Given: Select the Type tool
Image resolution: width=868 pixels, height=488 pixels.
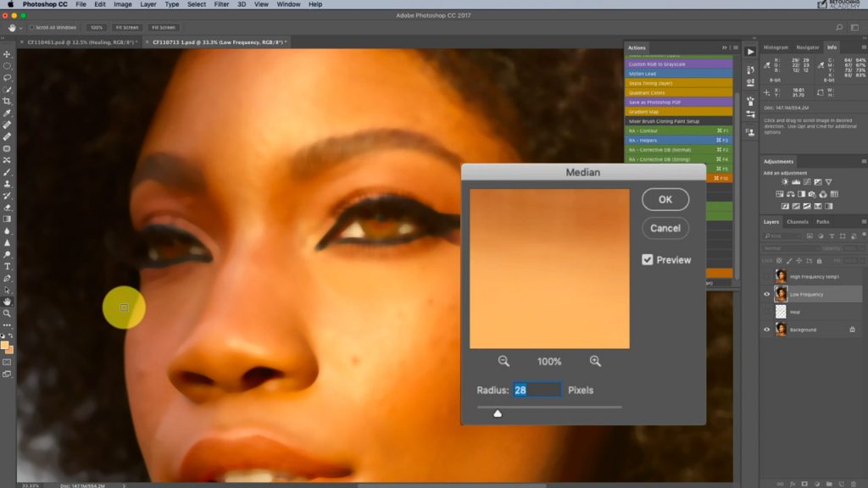Looking at the screenshot, I should [x=6, y=267].
